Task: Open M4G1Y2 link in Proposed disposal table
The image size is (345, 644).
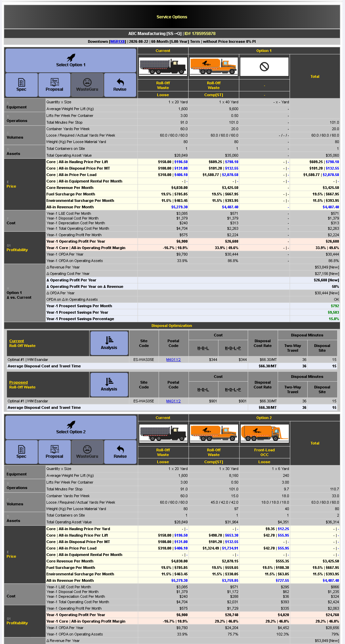Action: [173, 401]
